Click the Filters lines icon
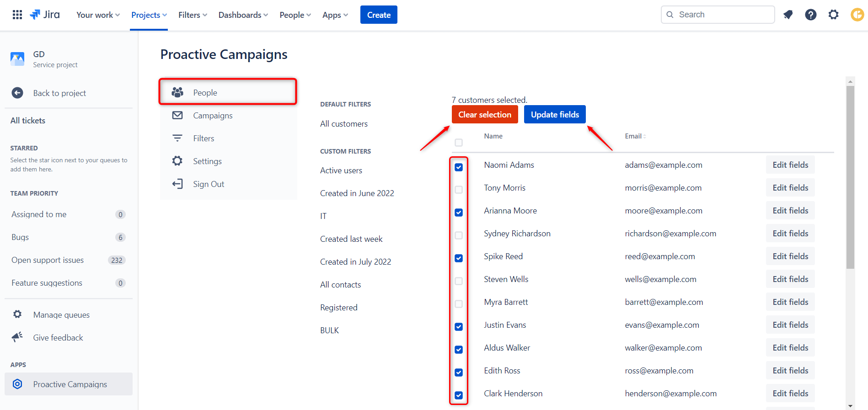The height and width of the screenshot is (410, 868). [x=177, y=138]
